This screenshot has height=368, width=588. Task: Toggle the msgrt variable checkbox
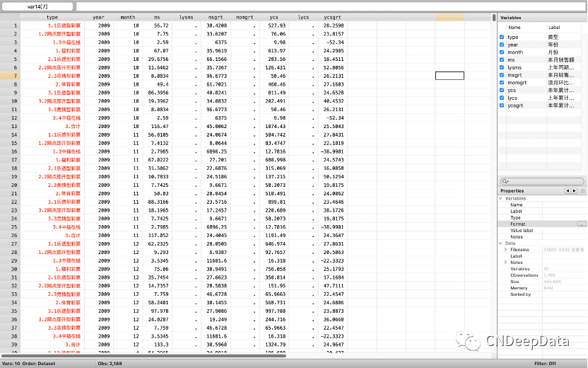(x=502, y=75)
